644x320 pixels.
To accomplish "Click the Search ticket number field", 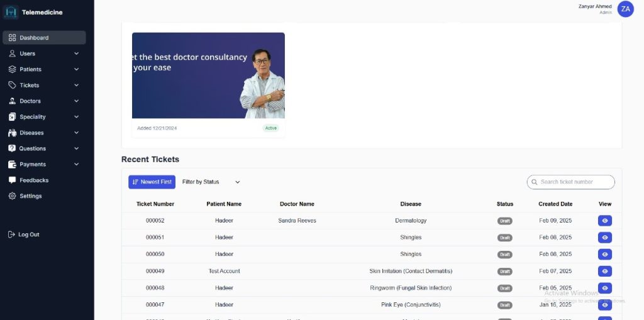I will pos(572,182).
